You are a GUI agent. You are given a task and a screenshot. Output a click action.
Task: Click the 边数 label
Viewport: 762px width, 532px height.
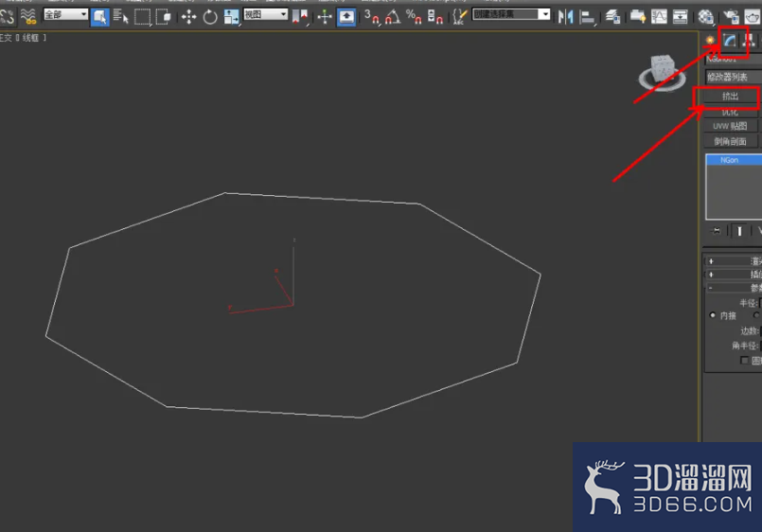coord(749,331)
